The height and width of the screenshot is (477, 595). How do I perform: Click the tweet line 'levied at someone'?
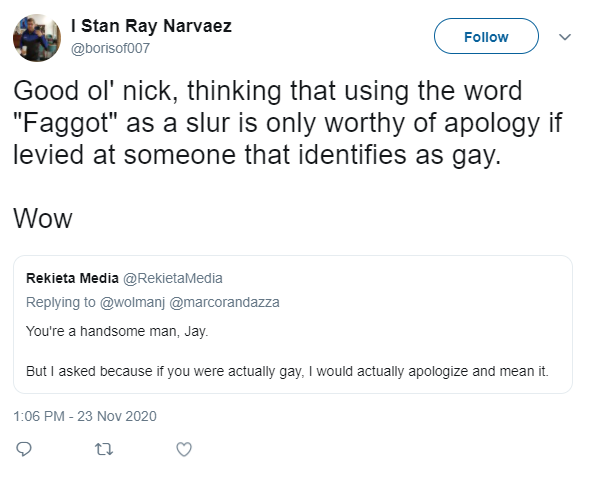(257, 155)
